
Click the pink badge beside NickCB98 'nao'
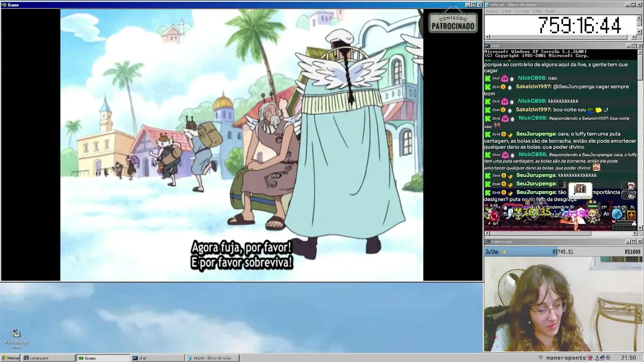pos(505,78)
